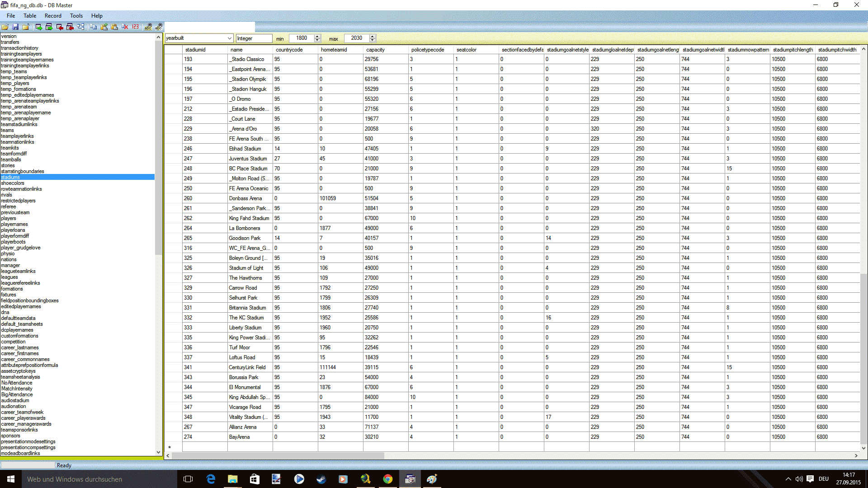
Task: Click the import single table red-arrow icon
Action: (60, 27)
